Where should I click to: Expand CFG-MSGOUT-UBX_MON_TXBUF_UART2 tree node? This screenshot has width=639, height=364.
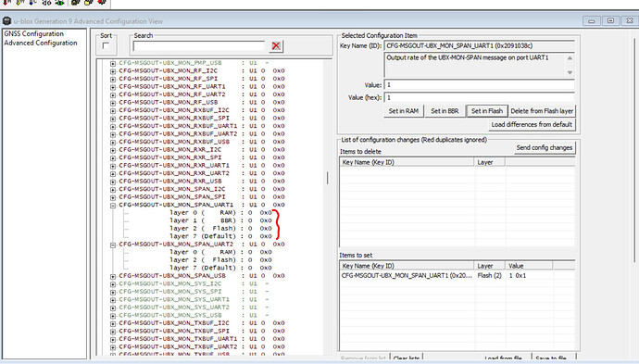pos(113,347)
